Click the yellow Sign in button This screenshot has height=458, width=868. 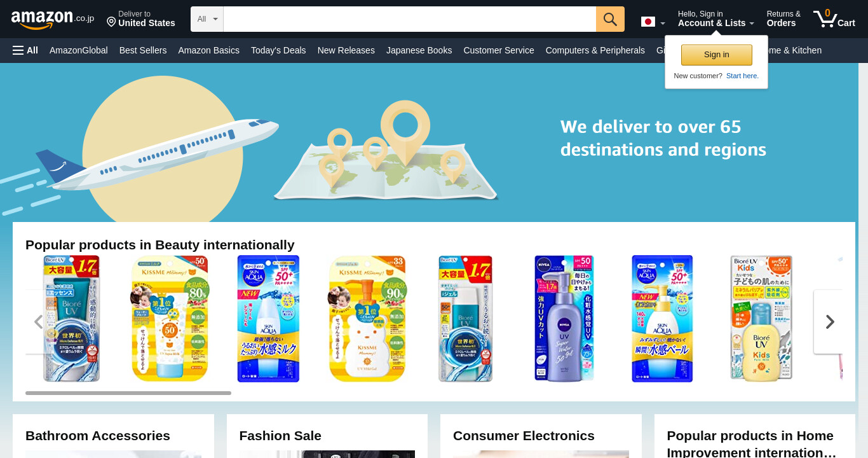[717, 55]
